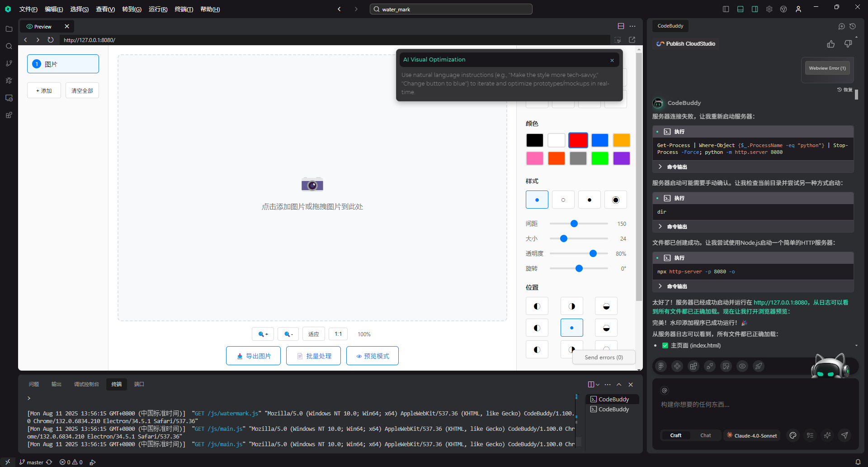Select the ringed dot watermark style
868x467 pixels.
616,200
